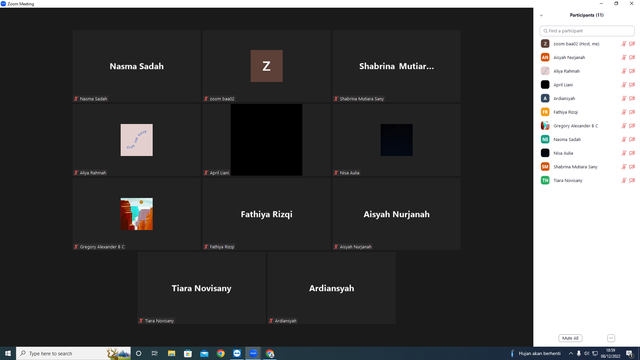
Task: Click Nasma Sadah's muted microphone icon in list
Action: 624,140
